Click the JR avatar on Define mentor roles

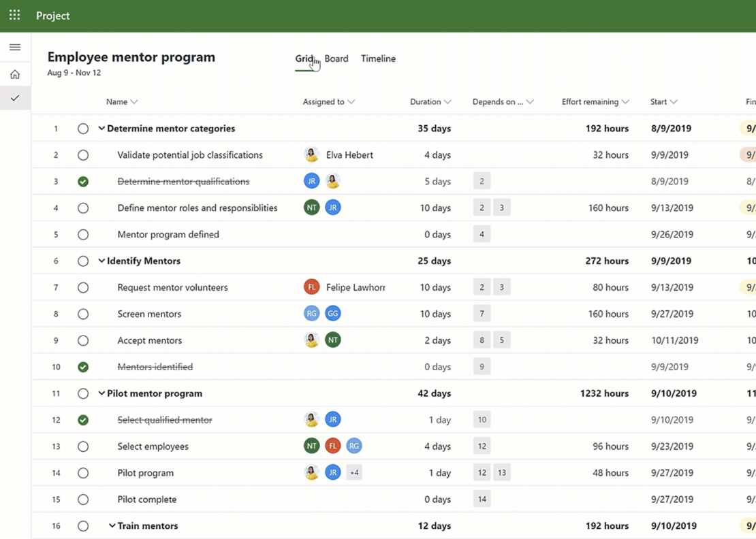tap(333, 208)
